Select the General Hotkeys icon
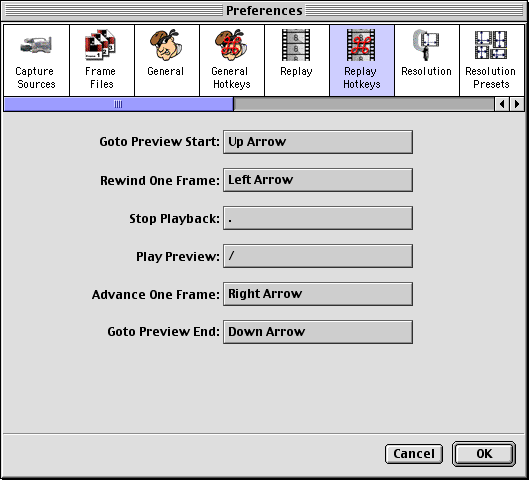Image resolution: width=529 pixels, height=480 pixels. [x=231, y=45]
